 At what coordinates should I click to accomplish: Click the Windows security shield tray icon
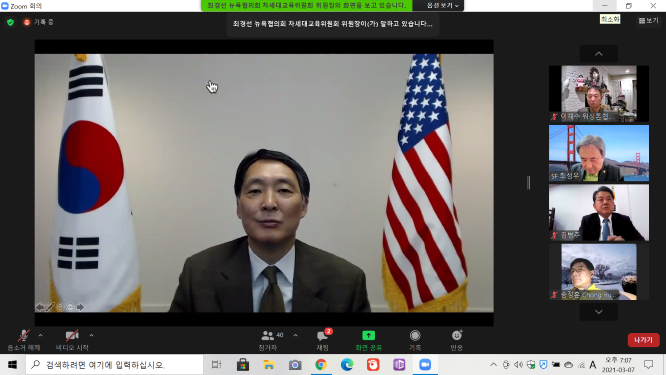tap(531, 364)
